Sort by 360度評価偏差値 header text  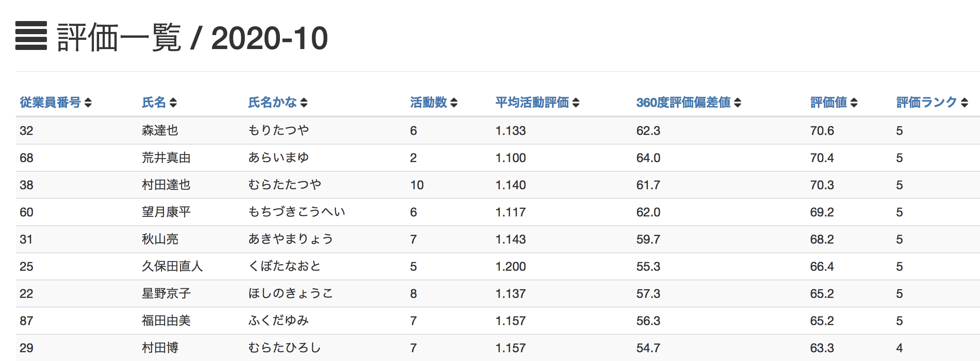click(683, 103)
